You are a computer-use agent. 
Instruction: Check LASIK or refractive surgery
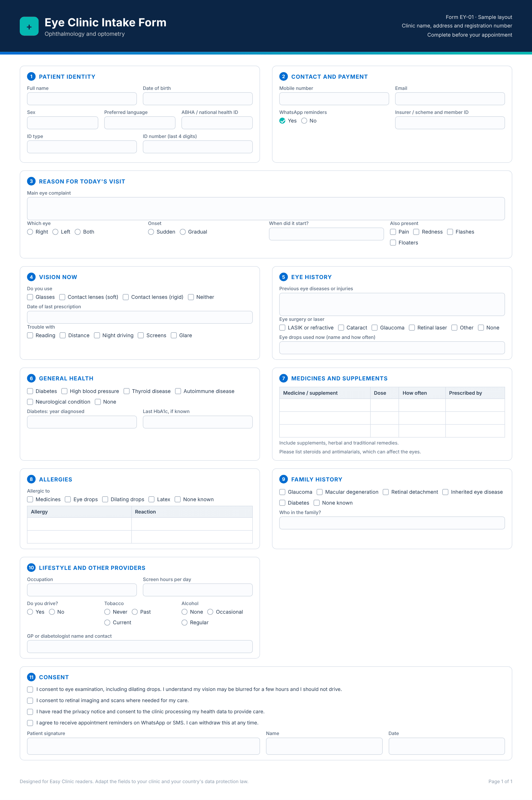tap(282, 328)
